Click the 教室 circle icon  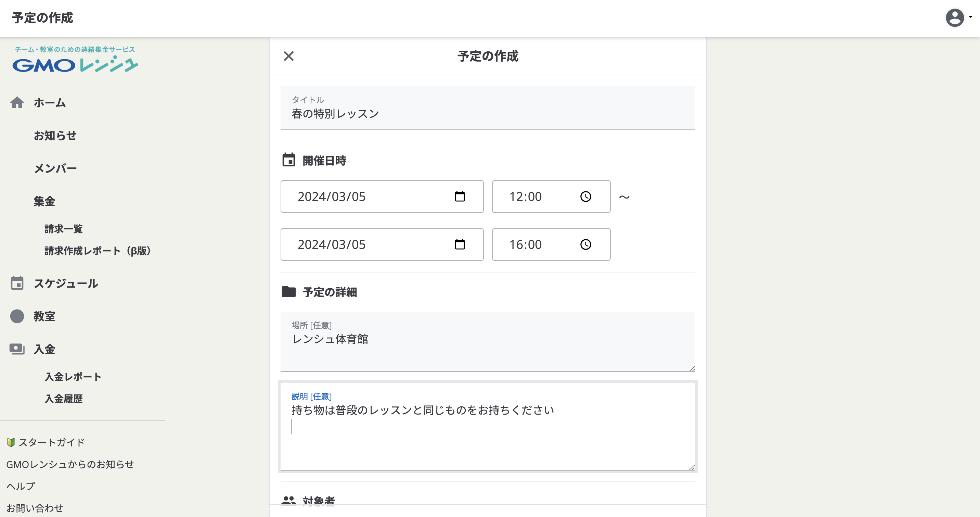17,316
